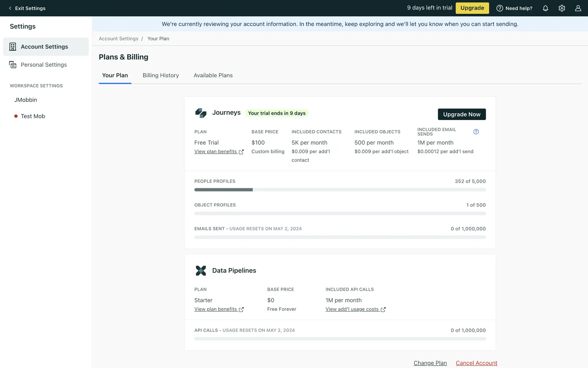This screenshot has width=588, height=368.
Task: Open the settings gear icon
Action: pos(562,8)
